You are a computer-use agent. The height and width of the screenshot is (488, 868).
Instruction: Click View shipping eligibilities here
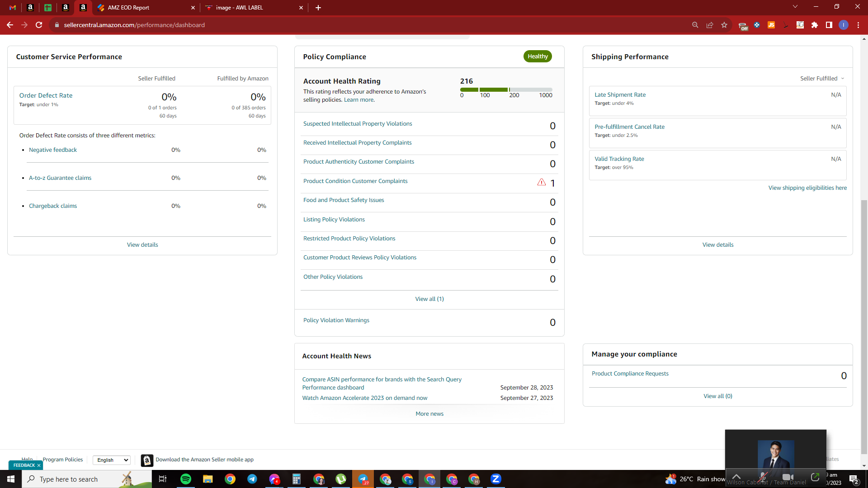(807, 188)
